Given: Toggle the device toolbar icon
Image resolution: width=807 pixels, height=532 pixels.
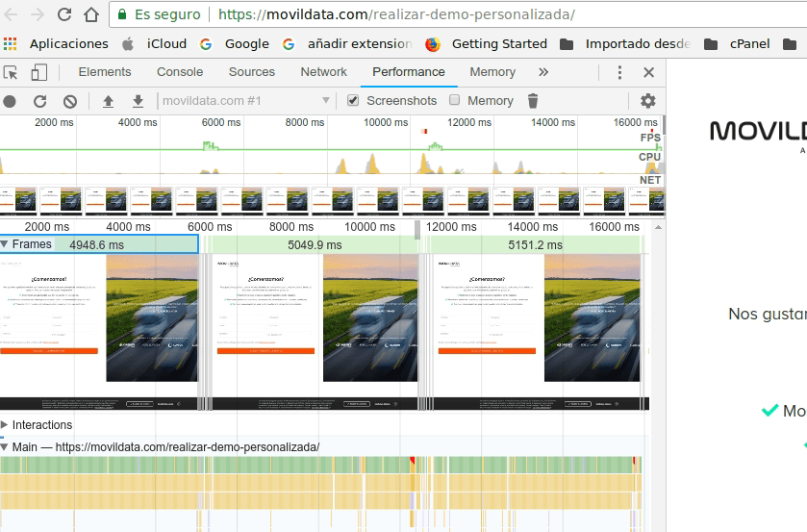Looking at the screenshot, I should click(x=39, y=72).
